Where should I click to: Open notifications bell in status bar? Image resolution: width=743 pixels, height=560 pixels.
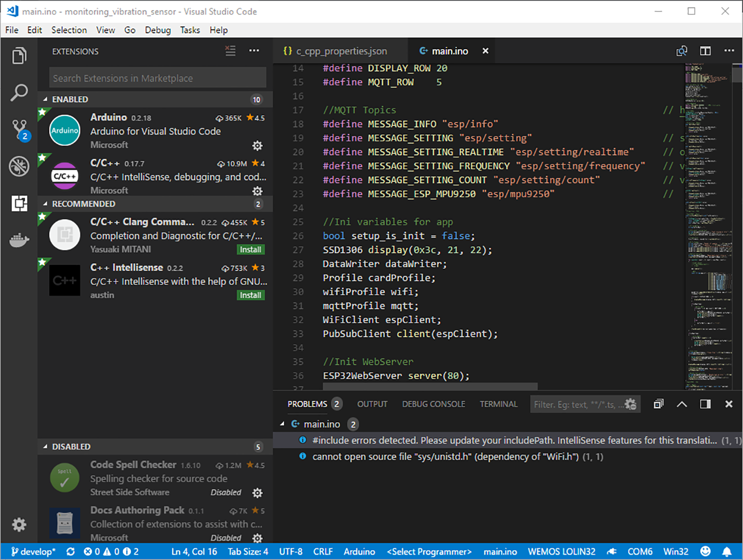727,552
